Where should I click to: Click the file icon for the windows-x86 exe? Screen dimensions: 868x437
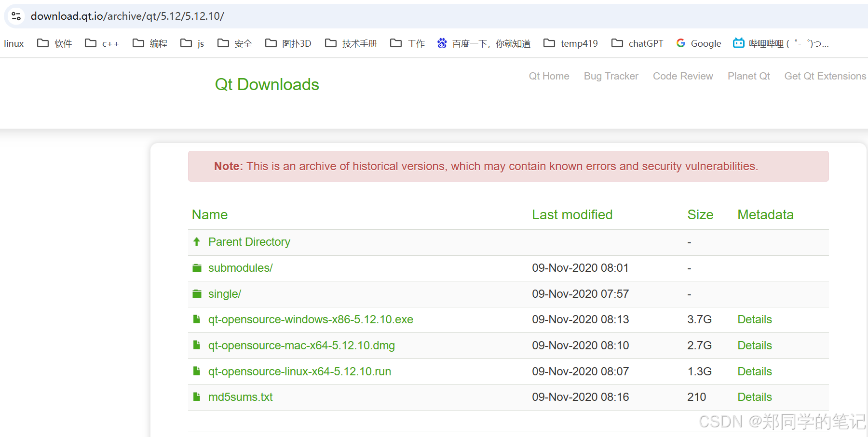tap(197, 319)
